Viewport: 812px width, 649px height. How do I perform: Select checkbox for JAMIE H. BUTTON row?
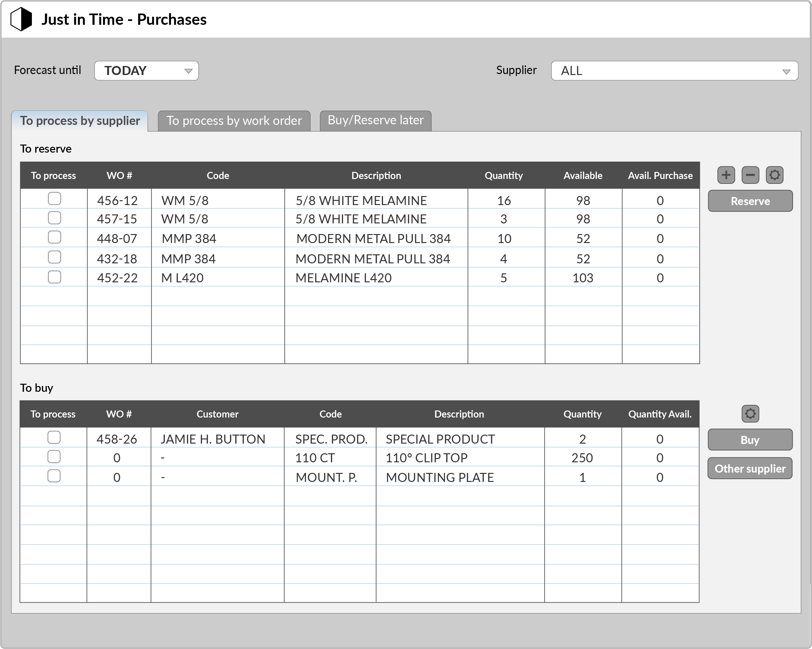(54, 437)
